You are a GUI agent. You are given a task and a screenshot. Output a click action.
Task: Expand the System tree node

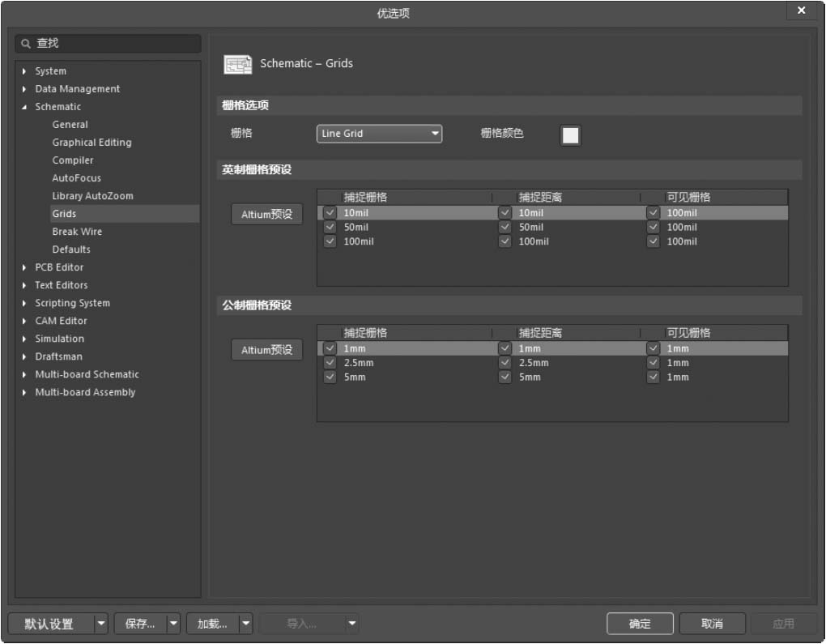24,71
